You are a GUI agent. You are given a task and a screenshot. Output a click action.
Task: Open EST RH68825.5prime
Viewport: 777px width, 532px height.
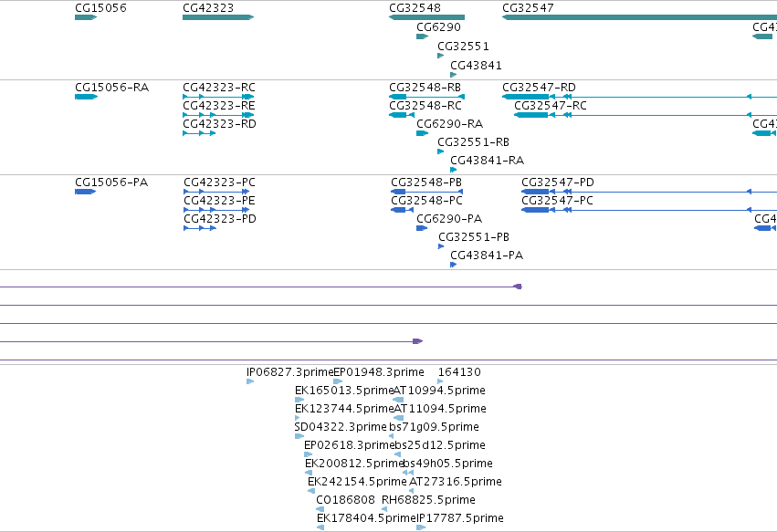pos(428,500)
